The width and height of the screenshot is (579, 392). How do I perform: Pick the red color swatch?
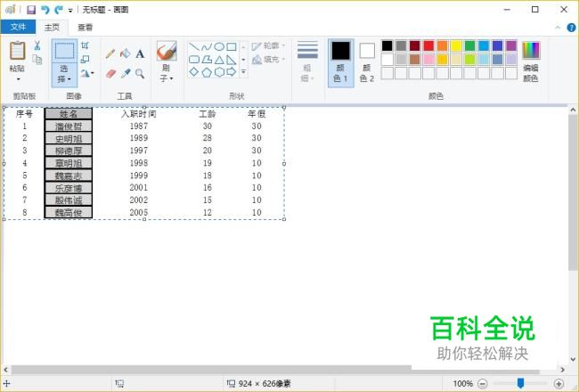(428, 45)
